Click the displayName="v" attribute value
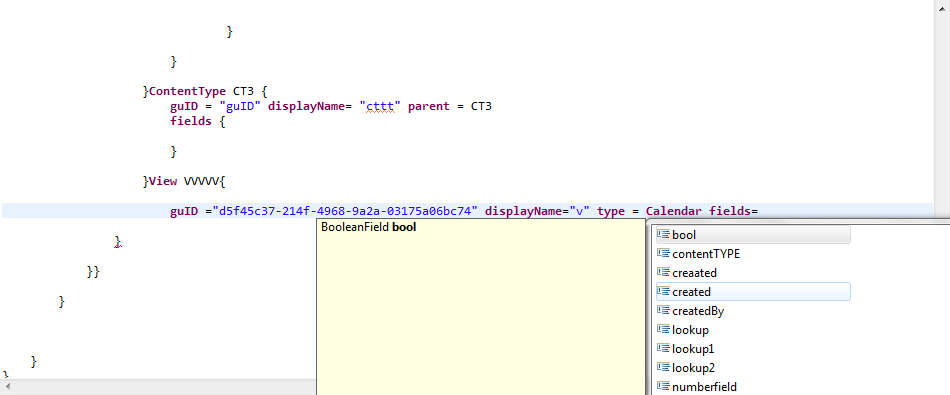 [580, 211]
